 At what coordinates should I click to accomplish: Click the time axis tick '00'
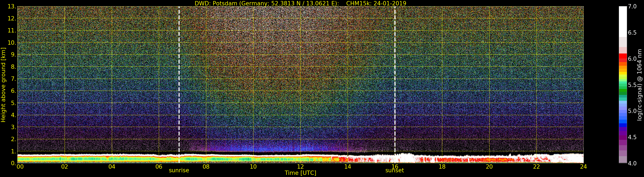tap(20, 166)
